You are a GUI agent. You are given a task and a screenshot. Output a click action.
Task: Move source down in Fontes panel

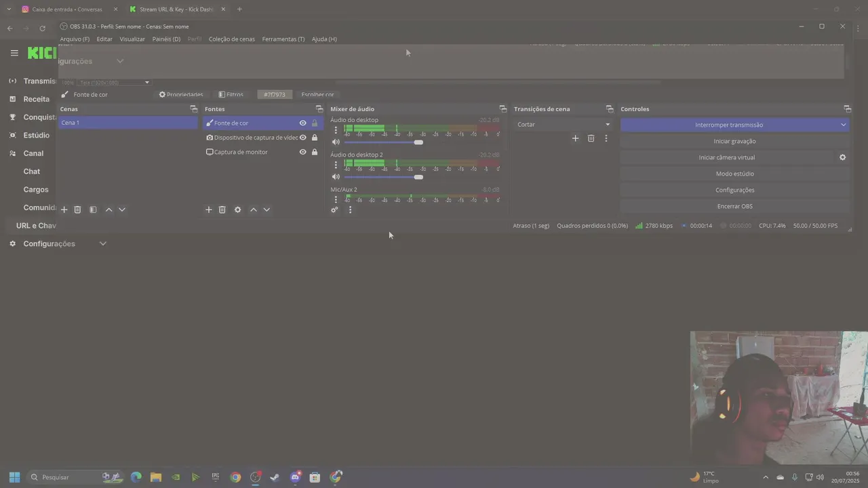pyautogui.click(x=267, y=210)
